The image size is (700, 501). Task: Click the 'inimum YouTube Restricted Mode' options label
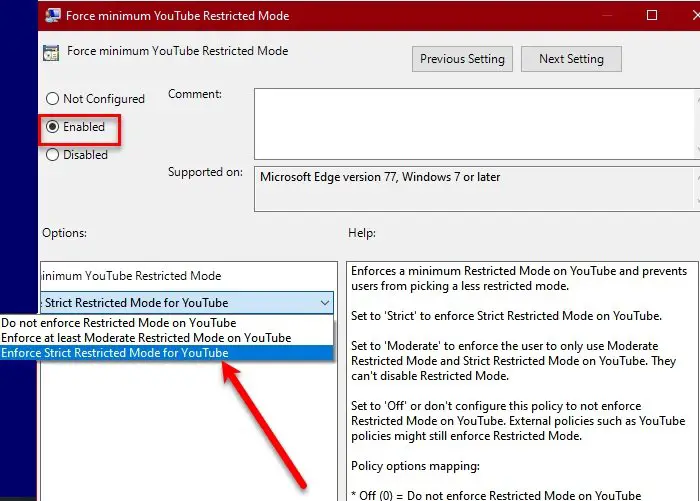[131, 276]
